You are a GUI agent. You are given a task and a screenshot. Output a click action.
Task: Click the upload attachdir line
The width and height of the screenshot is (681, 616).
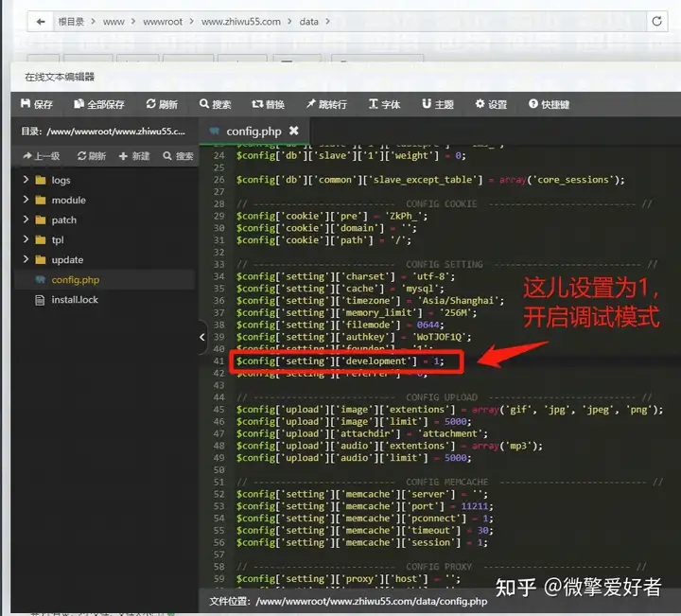[x=361, y=433]
